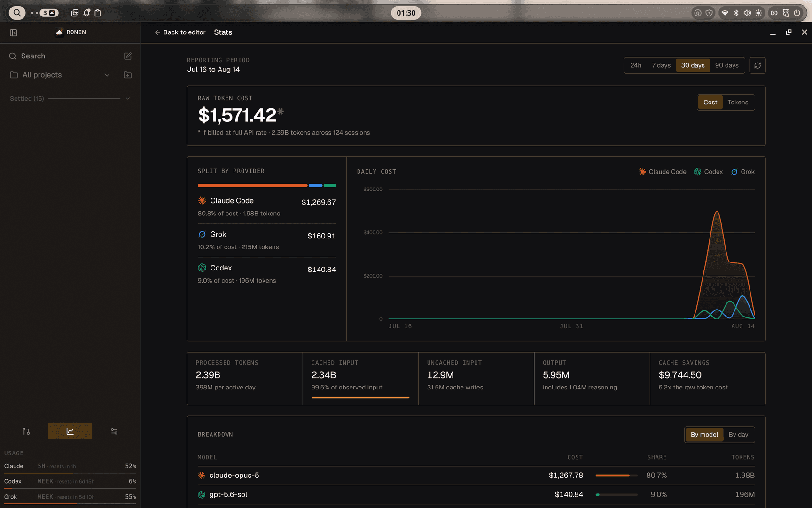Add a new project folder icon
Image resolution: width=812 pixels, height=508 pixels.
point(128,75)
